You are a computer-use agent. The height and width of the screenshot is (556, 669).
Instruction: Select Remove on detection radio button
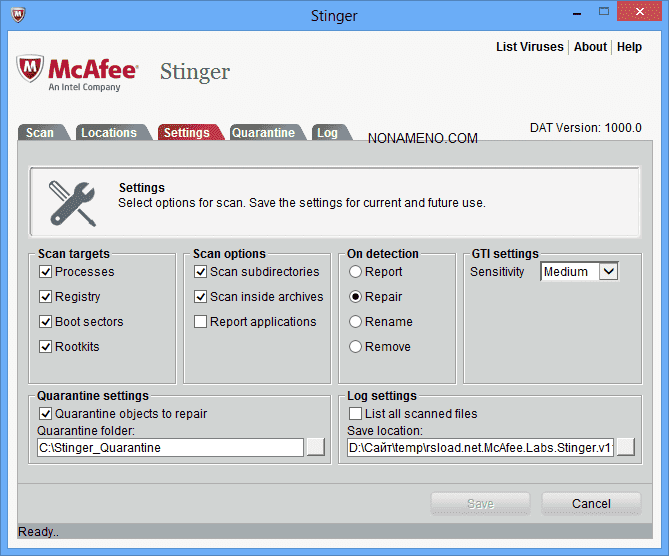355,347
